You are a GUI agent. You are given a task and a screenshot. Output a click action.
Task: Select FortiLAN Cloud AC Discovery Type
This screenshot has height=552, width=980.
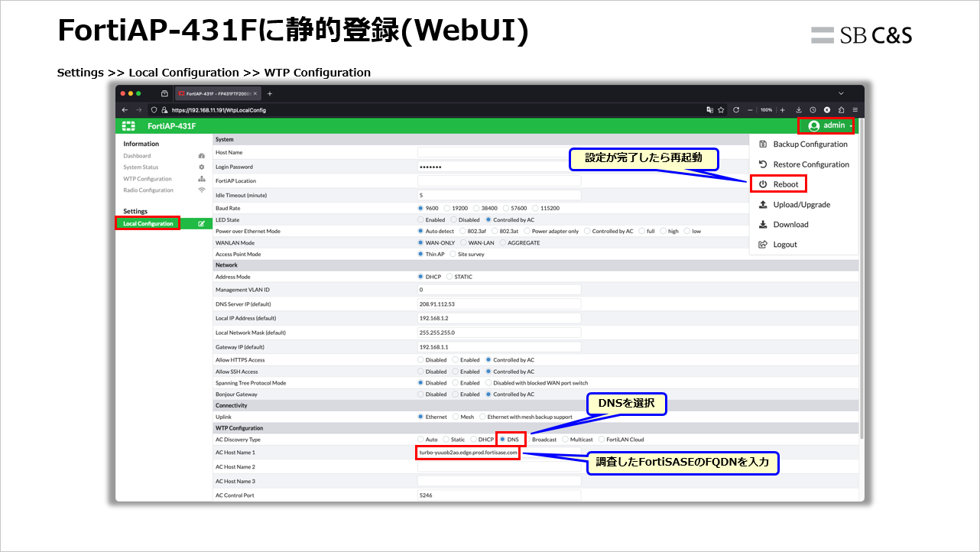coord(601,440)
